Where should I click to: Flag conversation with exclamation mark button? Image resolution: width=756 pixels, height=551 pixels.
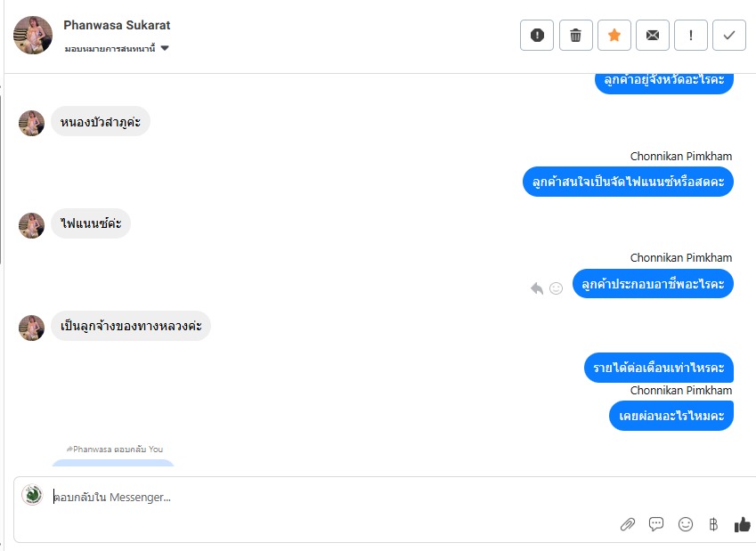pos(691,36)
